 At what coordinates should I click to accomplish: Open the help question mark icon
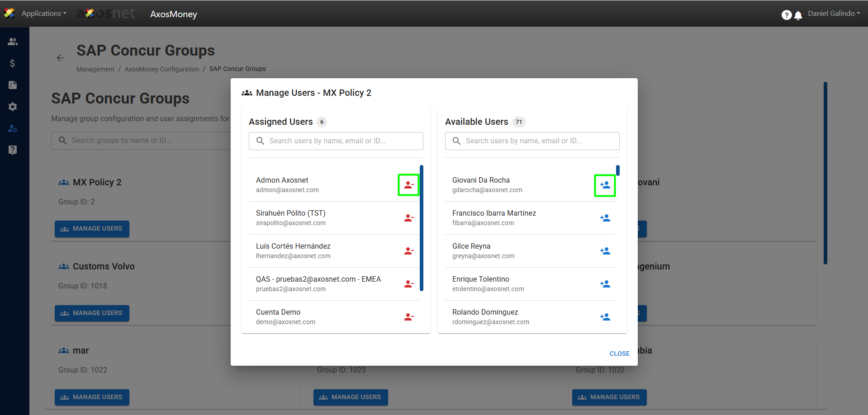787,15
